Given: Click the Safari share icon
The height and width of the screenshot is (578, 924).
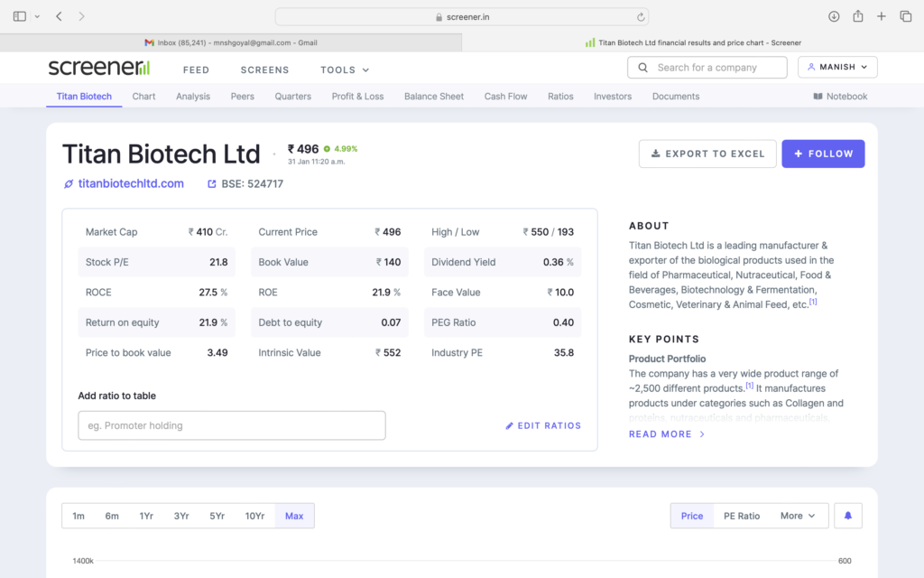Looking at the screenshot, I should (x=858, y=16).
